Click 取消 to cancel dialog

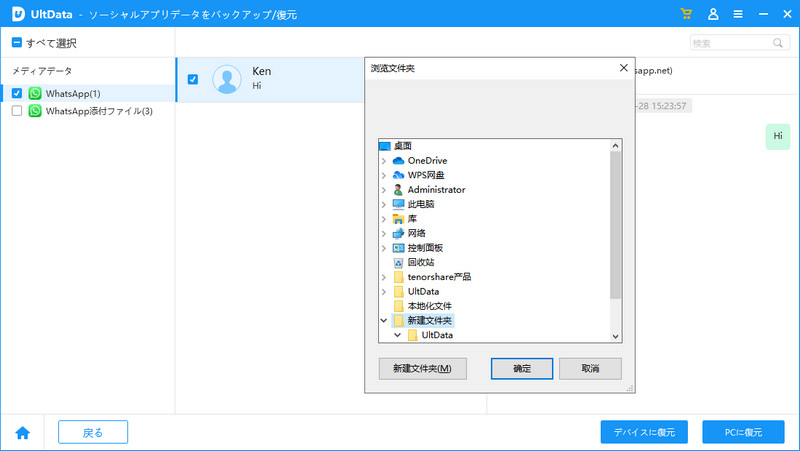(x=590, y=368)
